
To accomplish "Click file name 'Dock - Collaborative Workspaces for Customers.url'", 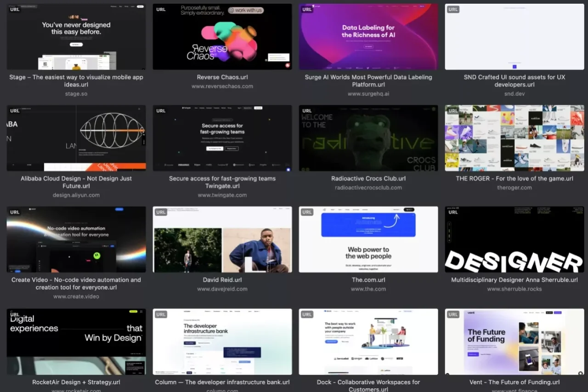I will coord(368,386).
